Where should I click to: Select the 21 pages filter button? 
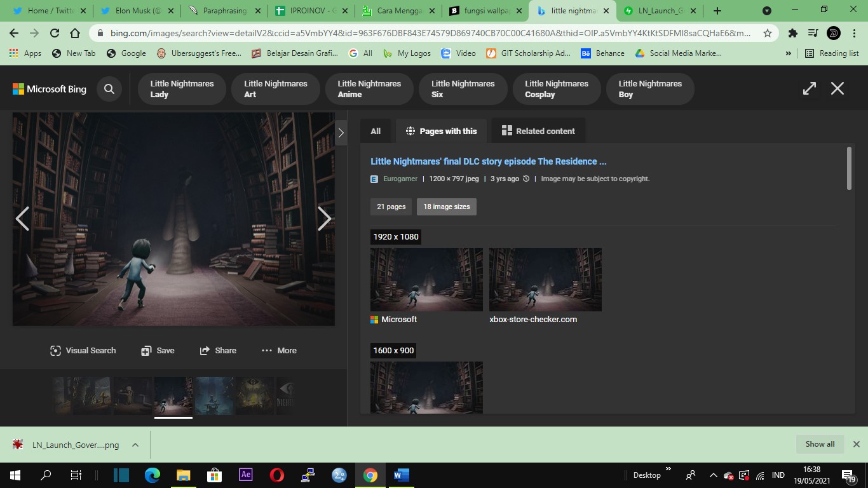click(391, 207)
